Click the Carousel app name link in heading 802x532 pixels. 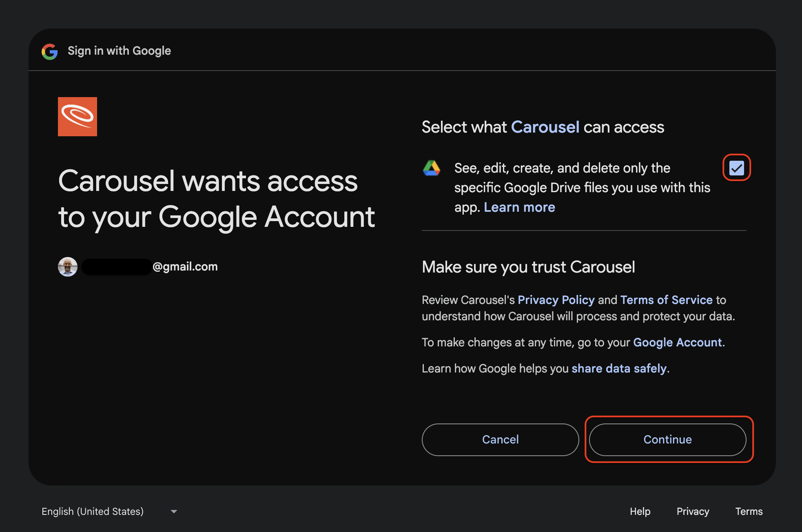pyautogui.click(x=545, y=127)
